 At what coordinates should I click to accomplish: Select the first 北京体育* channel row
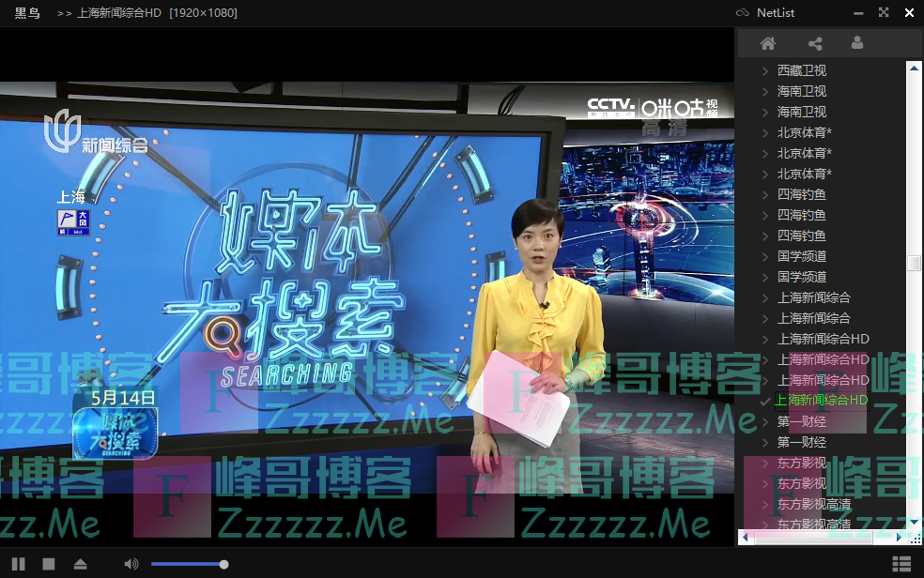[805, 132]
